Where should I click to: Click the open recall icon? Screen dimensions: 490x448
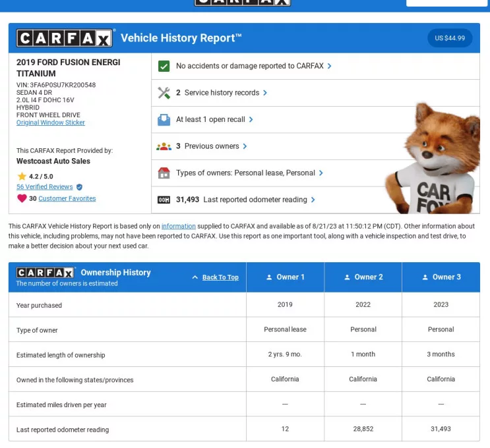(164, 120)
